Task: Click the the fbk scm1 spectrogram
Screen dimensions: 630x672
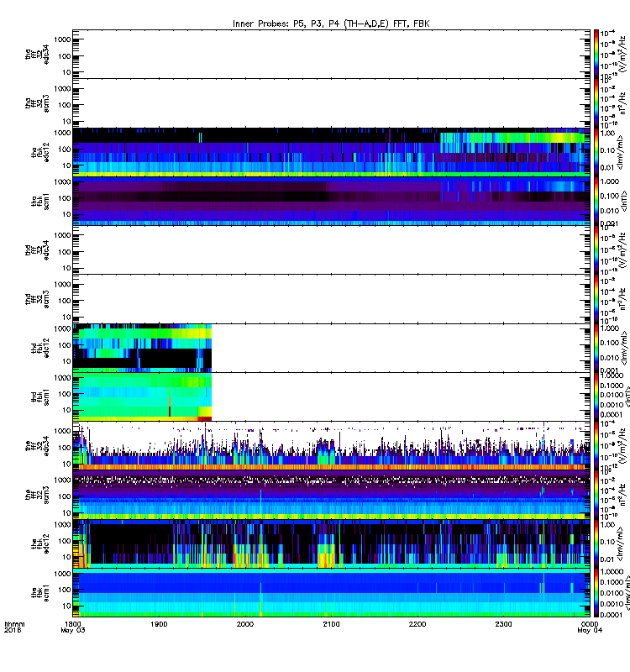Action: click(x=331, y=593)
